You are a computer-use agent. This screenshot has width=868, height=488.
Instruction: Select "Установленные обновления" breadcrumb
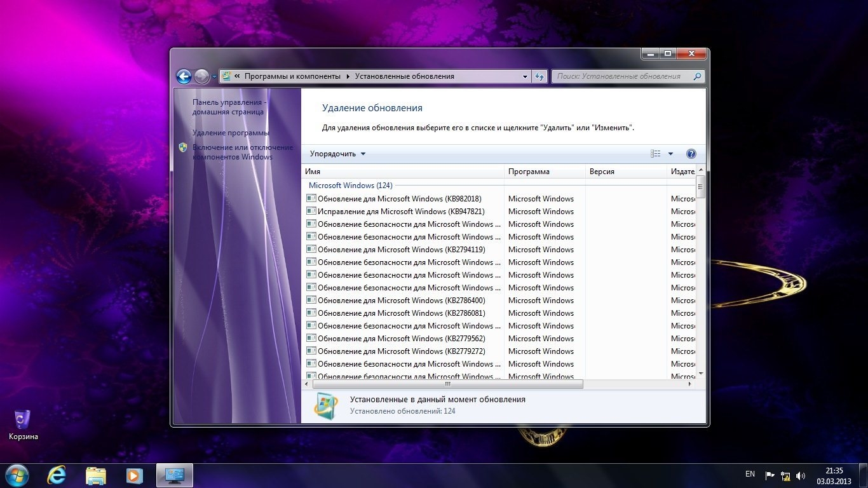click(x=404, y=76)
